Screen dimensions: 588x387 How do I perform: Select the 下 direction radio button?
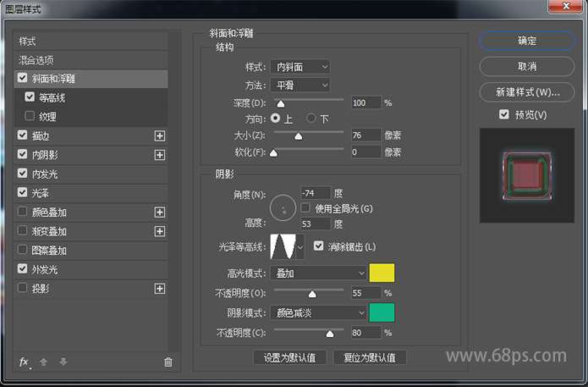tap(311, 119)
